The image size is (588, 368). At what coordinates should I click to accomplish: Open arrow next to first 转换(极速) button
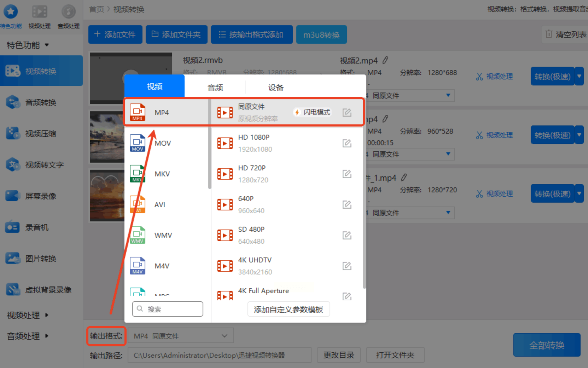pos(579,76)
